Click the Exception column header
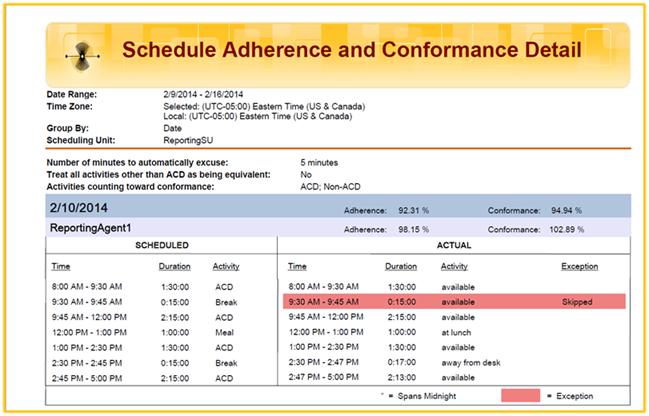649x416 pixels. tap(579, 267)
